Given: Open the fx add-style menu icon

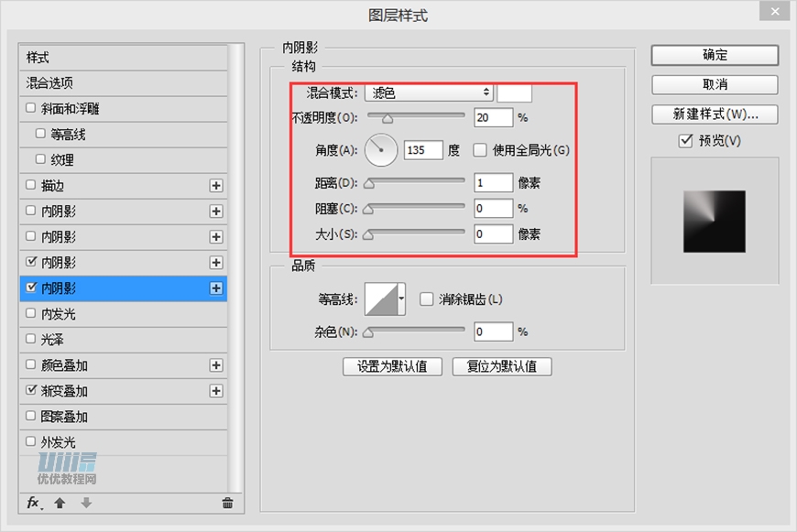Looking at the screenshot, I should click(34, 503).
